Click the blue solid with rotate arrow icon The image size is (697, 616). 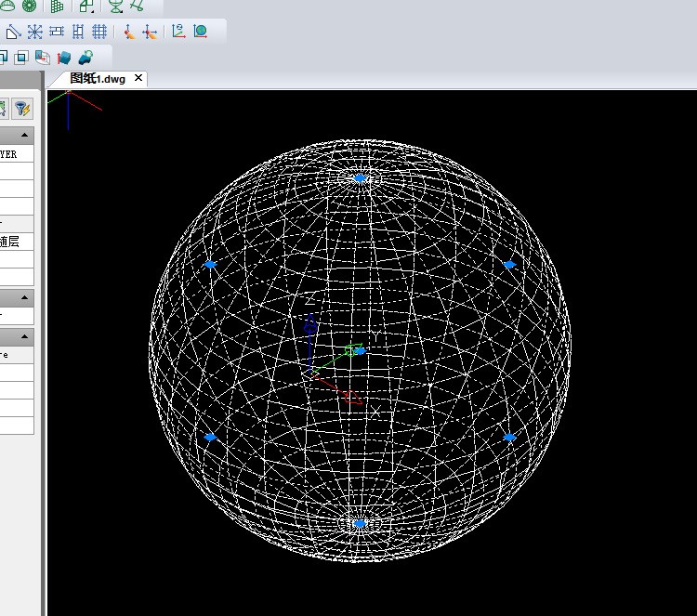(x=85, y=58)
